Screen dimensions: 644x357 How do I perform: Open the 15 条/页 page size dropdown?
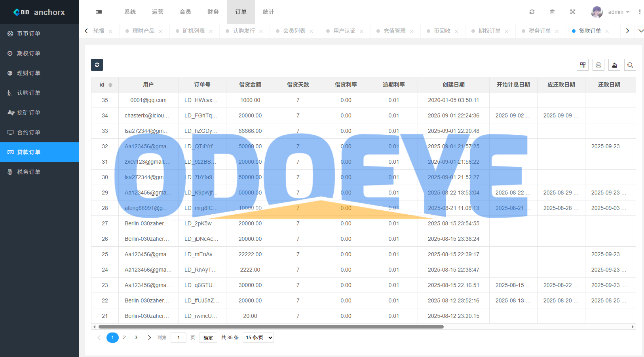coord(258,338)
